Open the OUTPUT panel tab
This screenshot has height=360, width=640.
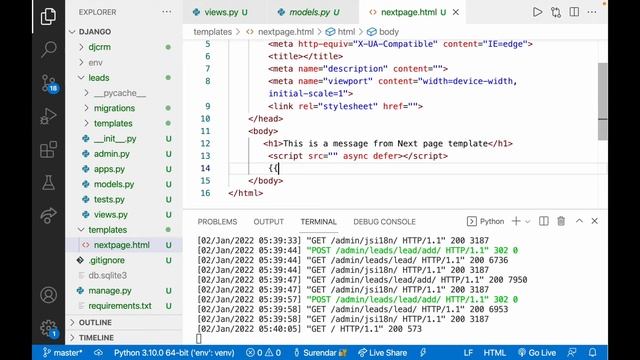[x=269, y=222]
